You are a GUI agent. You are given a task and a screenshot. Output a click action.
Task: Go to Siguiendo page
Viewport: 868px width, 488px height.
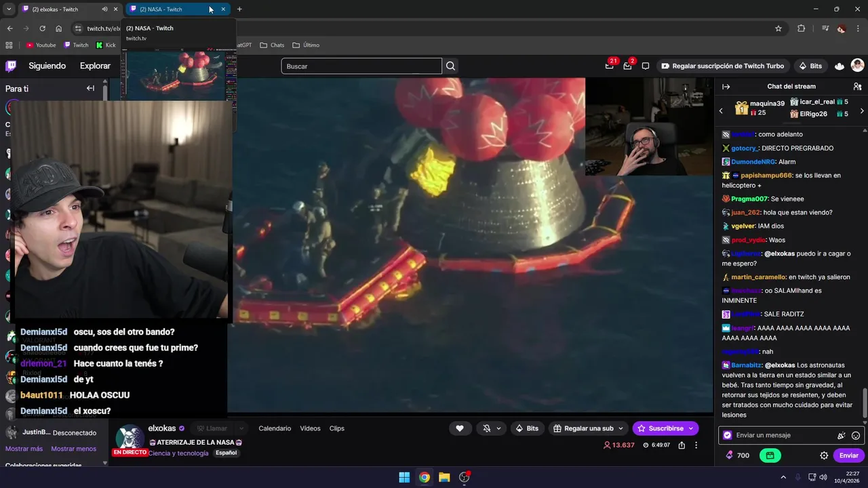[x=47, y=66]
